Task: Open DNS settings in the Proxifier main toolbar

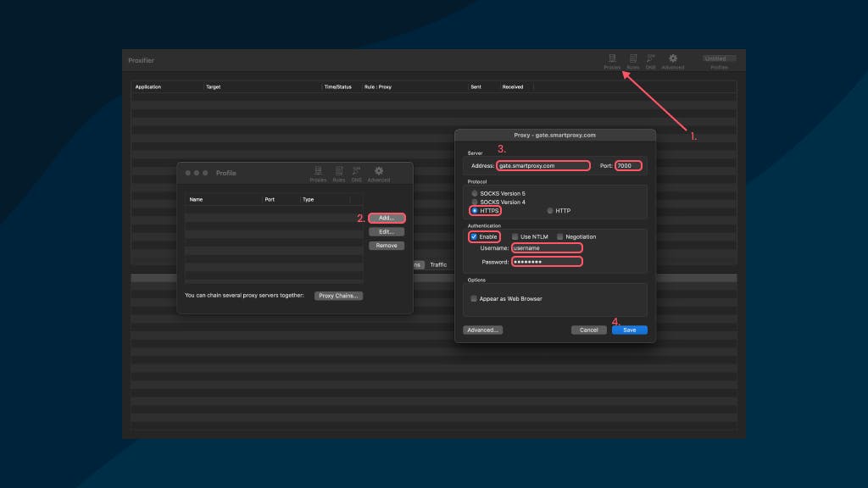Action: [x=650, y=61]
